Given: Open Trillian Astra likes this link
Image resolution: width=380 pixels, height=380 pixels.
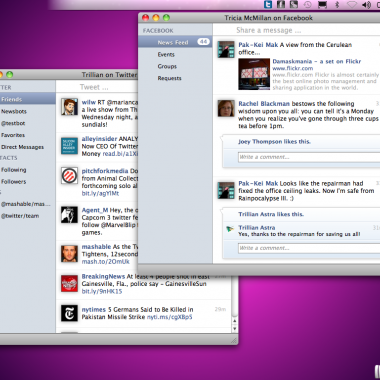Looking at the screenshot, I should 271,214.
